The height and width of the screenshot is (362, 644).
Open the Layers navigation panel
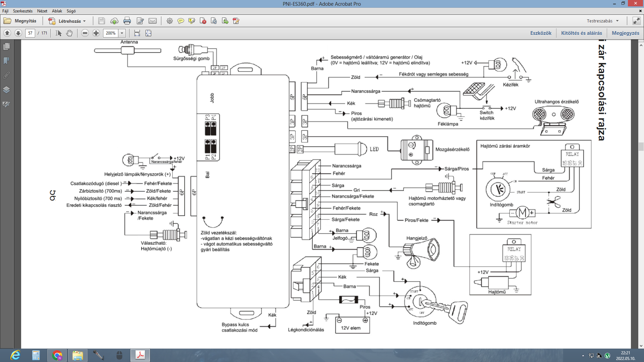pyautogui.click(x=6, y=90)
